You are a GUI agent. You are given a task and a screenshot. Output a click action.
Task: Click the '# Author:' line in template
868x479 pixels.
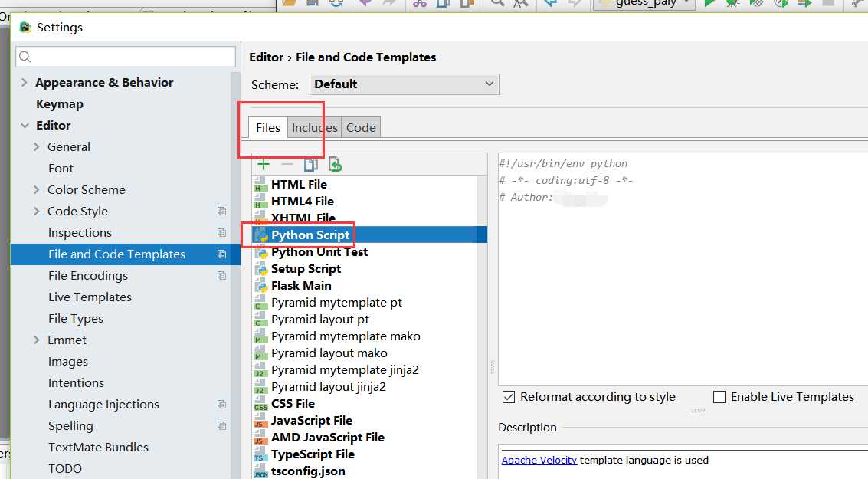tap(526, 198)
